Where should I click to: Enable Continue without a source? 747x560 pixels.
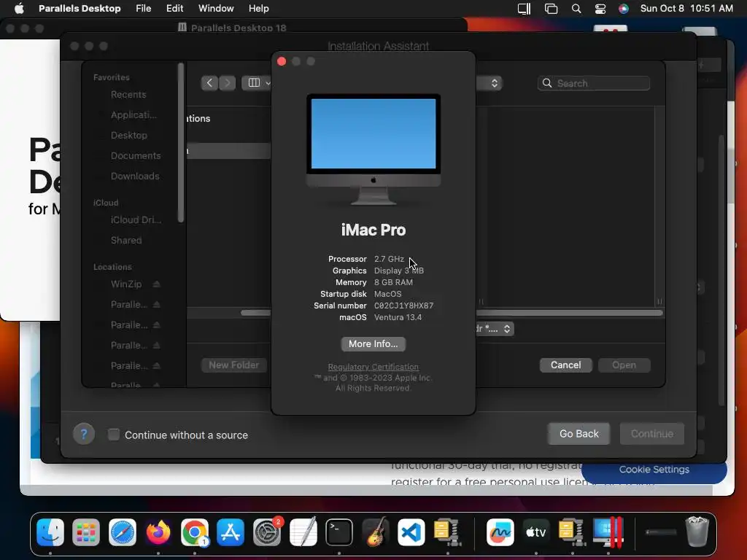pyautogui.click(x=113, y=435)
